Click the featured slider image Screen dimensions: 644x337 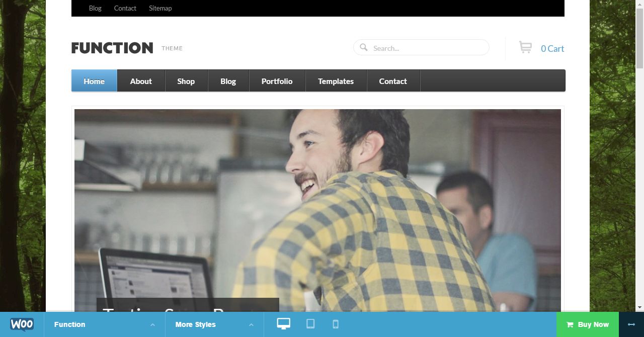point(317,210)
